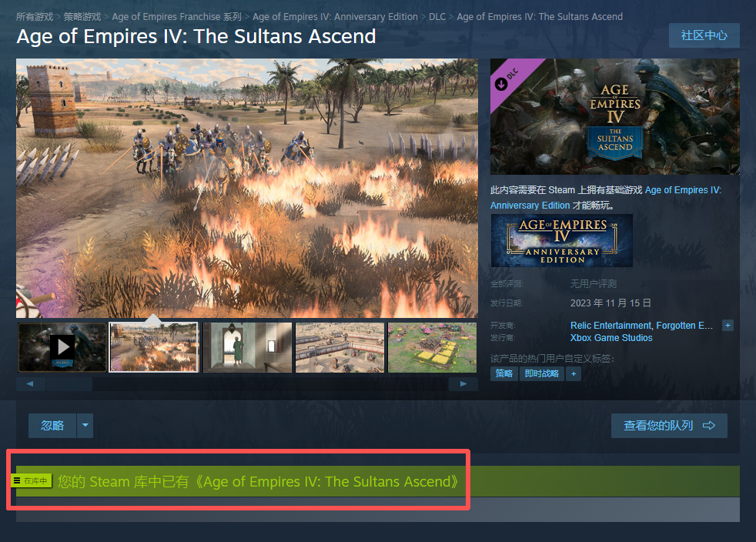
Task: Add a custom tag with plus icon
Action: click(574, 373)
